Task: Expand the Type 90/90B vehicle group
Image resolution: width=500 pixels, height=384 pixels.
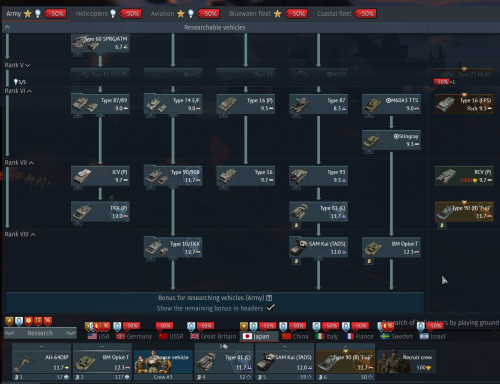Action: (173, 175)
